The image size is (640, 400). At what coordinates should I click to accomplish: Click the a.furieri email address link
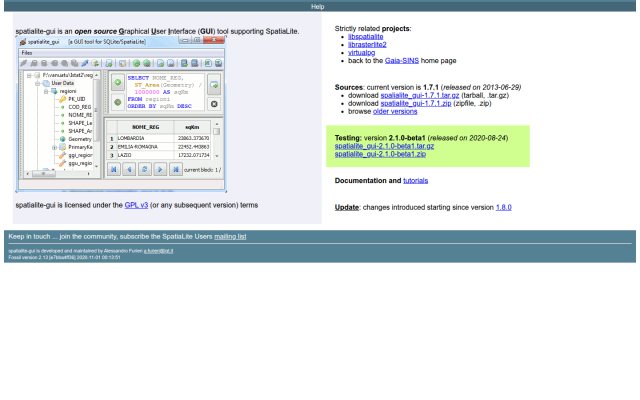pos(158,251)
